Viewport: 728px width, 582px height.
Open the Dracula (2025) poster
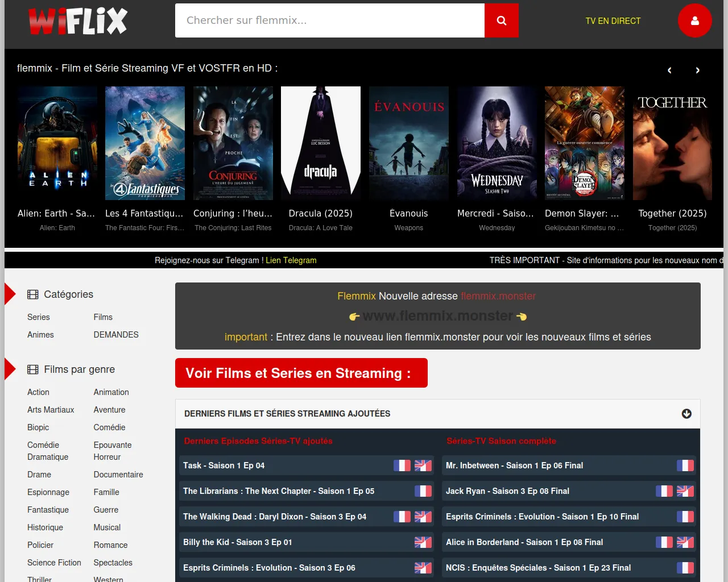click(321, 143)
